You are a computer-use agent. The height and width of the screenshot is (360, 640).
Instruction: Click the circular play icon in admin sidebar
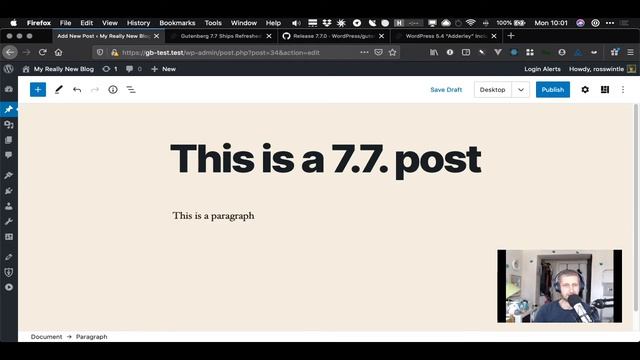tap(9, 287)
